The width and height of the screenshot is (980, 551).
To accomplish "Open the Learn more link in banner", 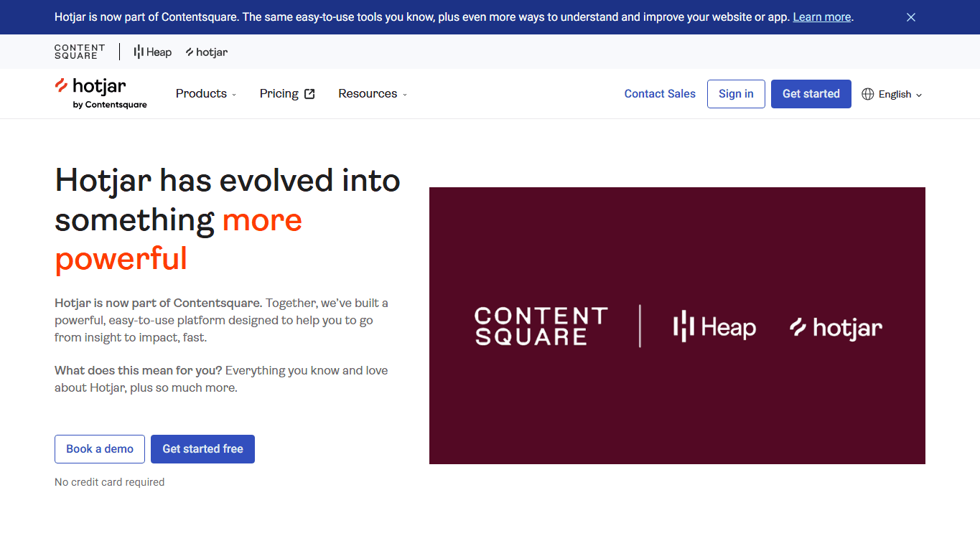I will 822,17.
